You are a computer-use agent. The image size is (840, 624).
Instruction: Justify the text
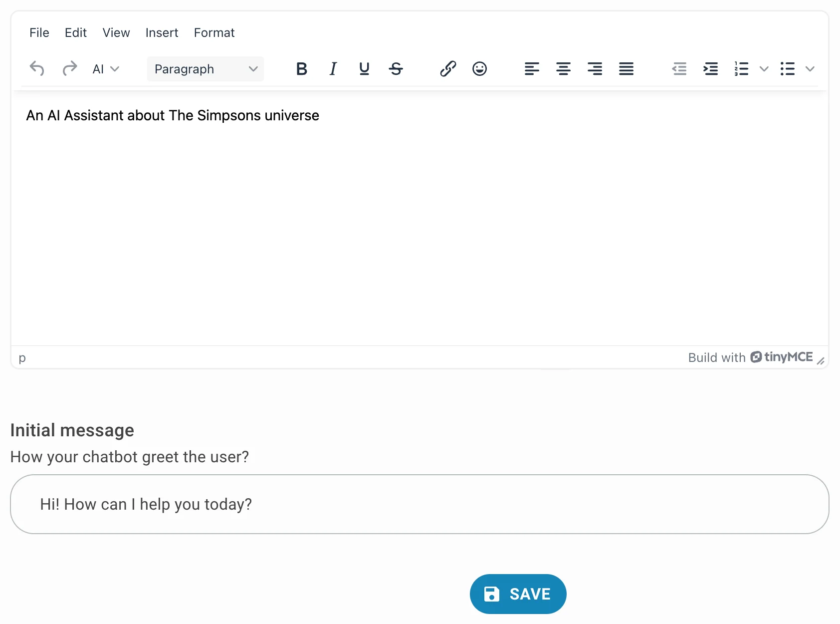click(626, 69)
